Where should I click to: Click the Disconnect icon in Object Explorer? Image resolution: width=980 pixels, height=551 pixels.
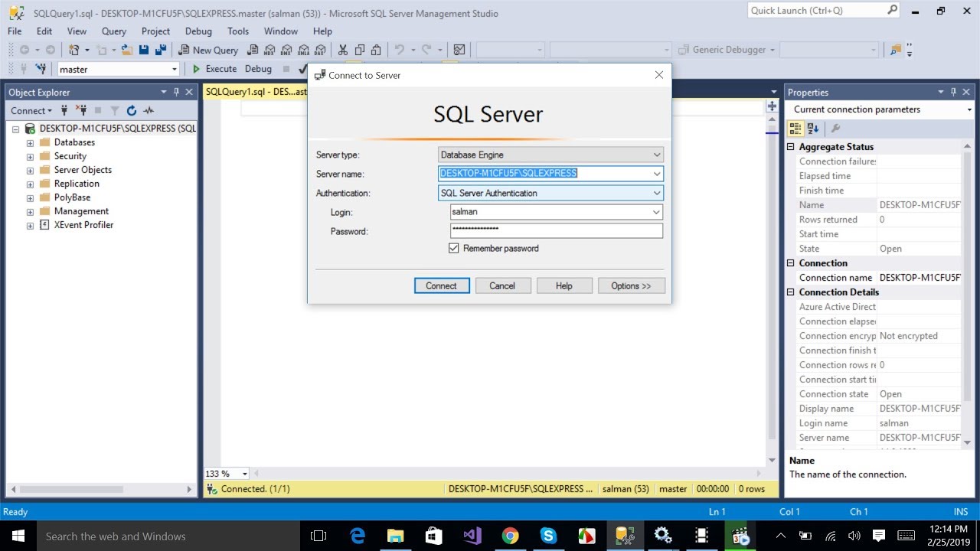pos(81,110)
